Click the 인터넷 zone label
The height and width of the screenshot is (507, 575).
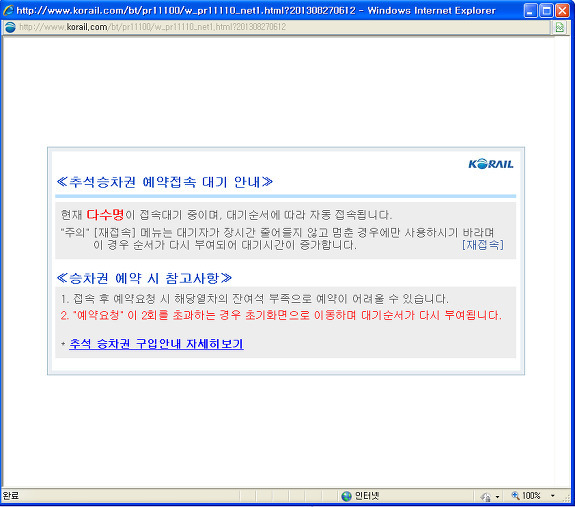pyautogui.click(x=367, y=496)
